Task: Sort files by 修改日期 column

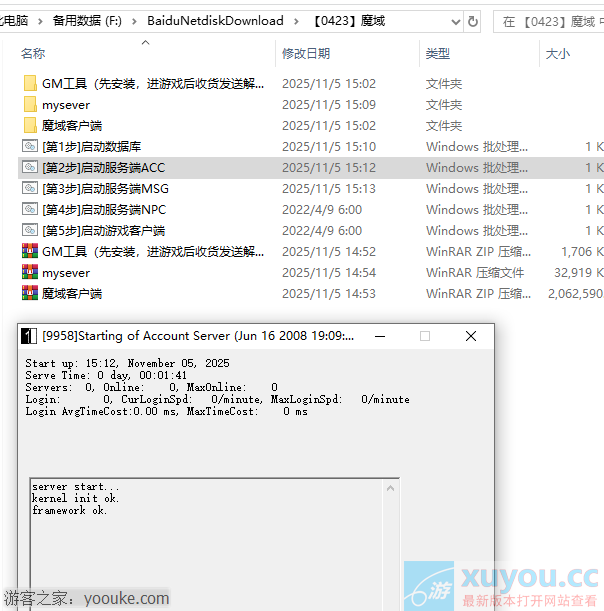Action: [306, 53]
